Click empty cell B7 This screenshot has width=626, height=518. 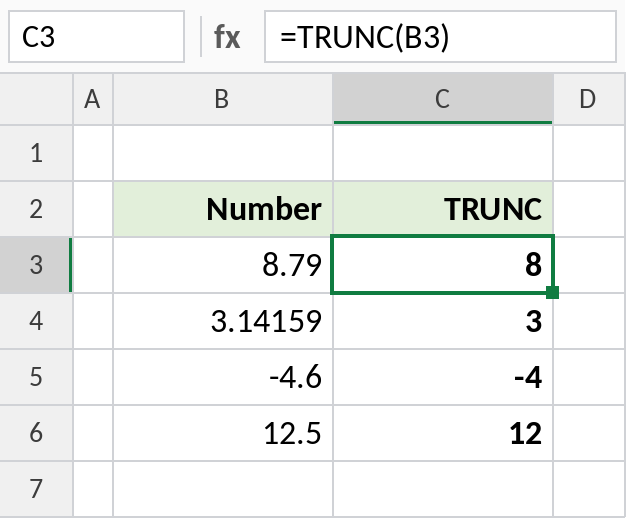coord(223,489)
